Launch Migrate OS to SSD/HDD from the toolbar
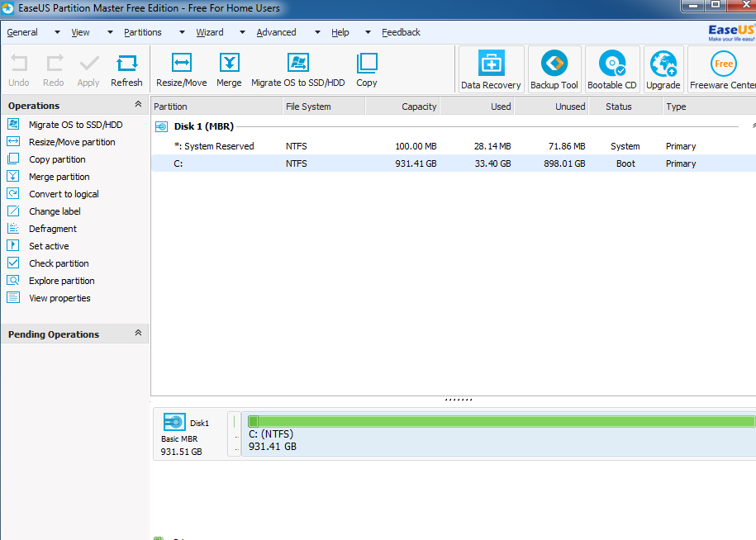Screen dimensions: 756x540 [x=298, y=70]
